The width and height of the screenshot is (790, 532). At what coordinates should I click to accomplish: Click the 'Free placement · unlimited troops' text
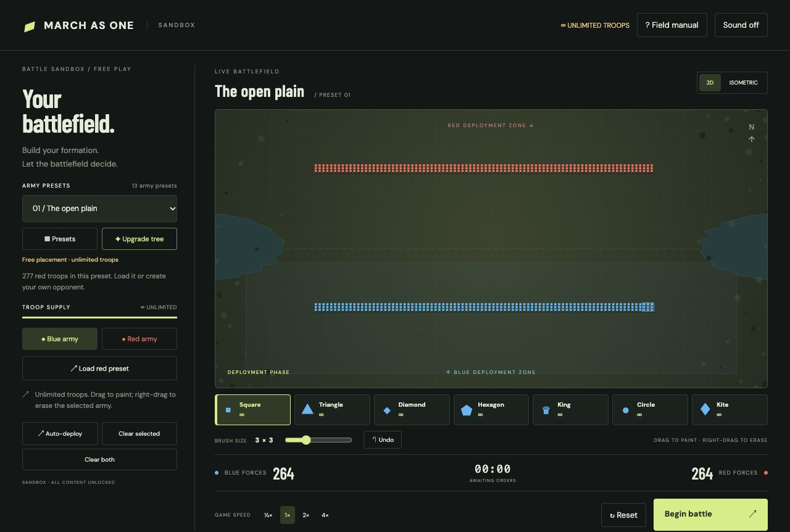pyautogui.click(x=70, y=260)
